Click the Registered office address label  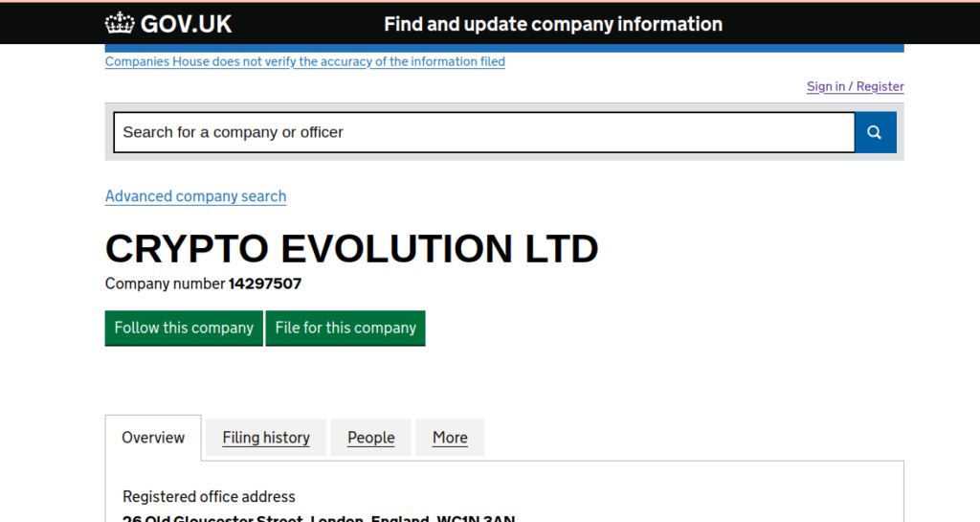pyautogui.click(x=209, y=496)
